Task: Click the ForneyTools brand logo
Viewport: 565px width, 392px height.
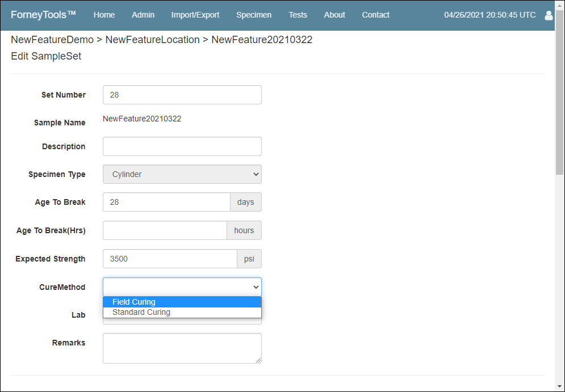Action: coord(43,15)
